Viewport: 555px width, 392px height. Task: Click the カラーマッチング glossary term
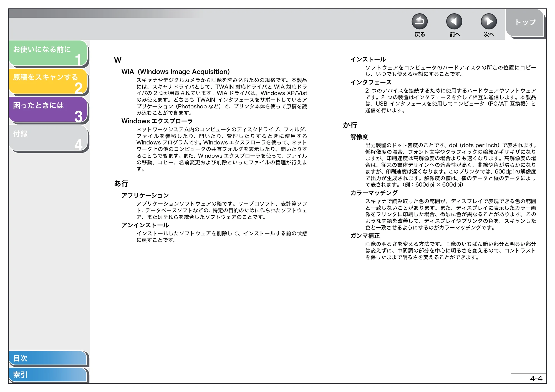pyautogui.click(x=374, y=193)
